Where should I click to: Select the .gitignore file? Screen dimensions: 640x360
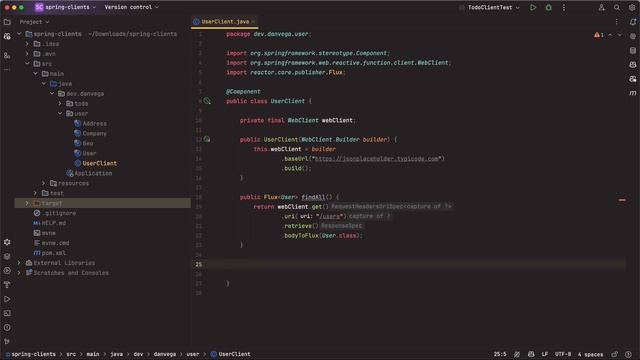point(60,213)
